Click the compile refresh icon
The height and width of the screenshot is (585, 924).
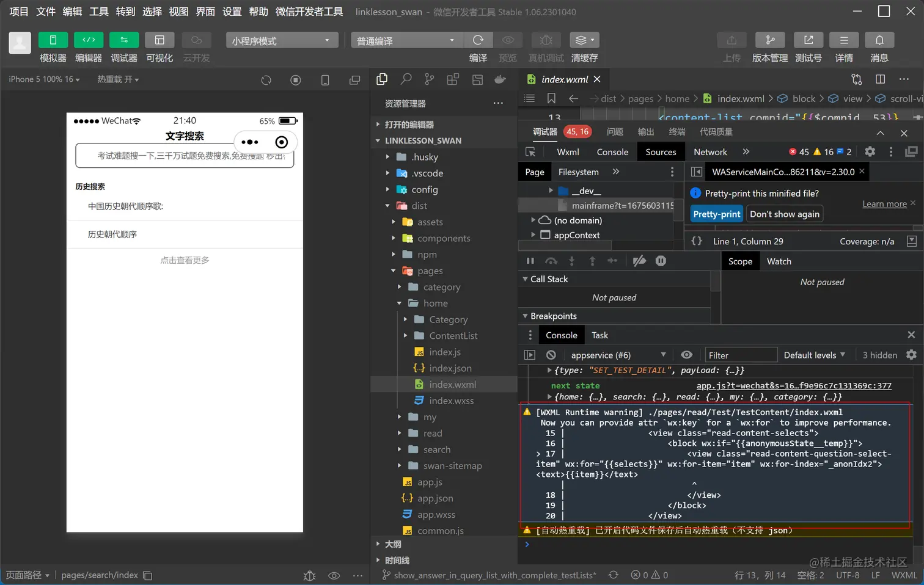click(x=478, y=40)
